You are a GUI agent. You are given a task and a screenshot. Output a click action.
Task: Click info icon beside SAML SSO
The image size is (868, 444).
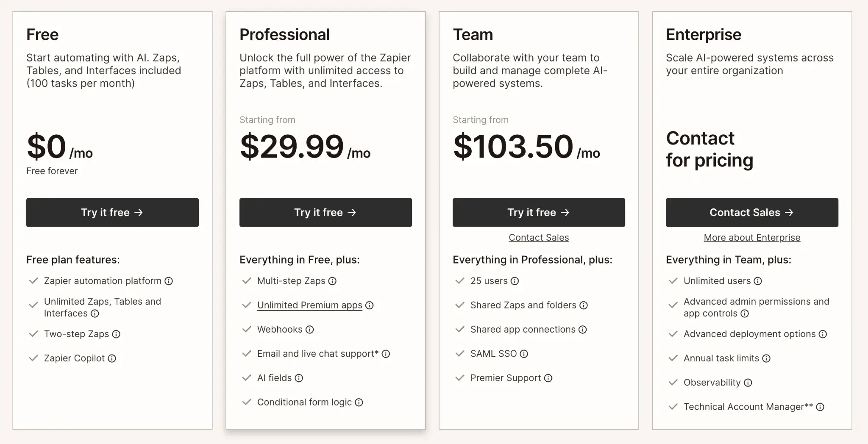click(x=524, y=354)
